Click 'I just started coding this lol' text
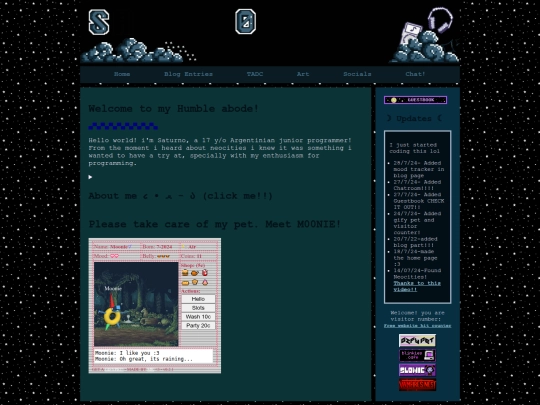Screen dimensions: 540x405 pos(414,148)
